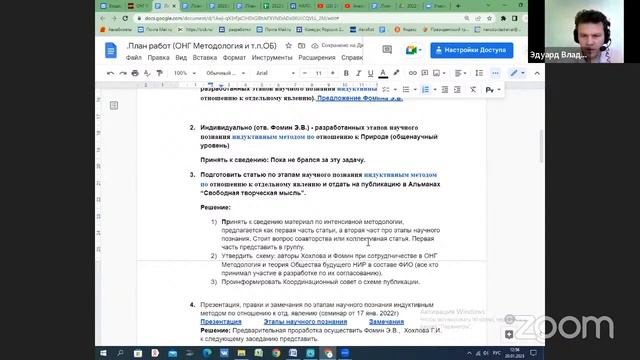Open the comment history icon

click(x=387, y=50)
